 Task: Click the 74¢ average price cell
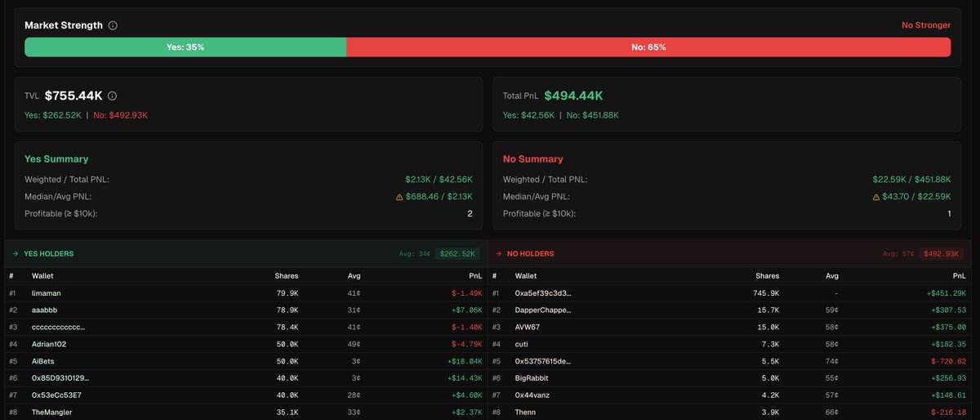tap(831, 361)
